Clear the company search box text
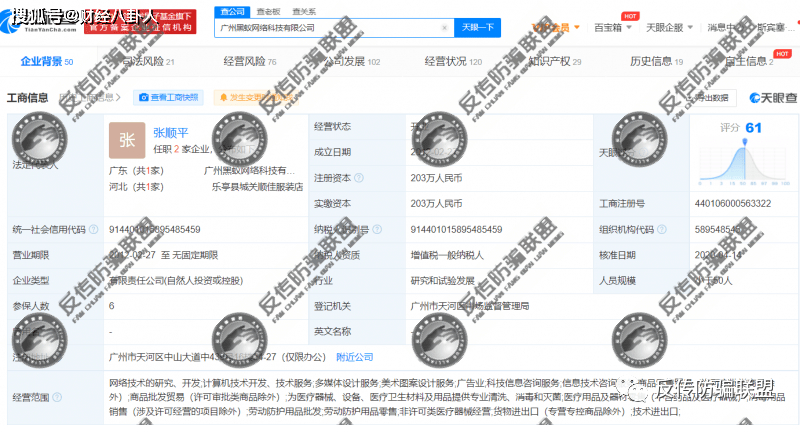 click(x=444, y=28)
